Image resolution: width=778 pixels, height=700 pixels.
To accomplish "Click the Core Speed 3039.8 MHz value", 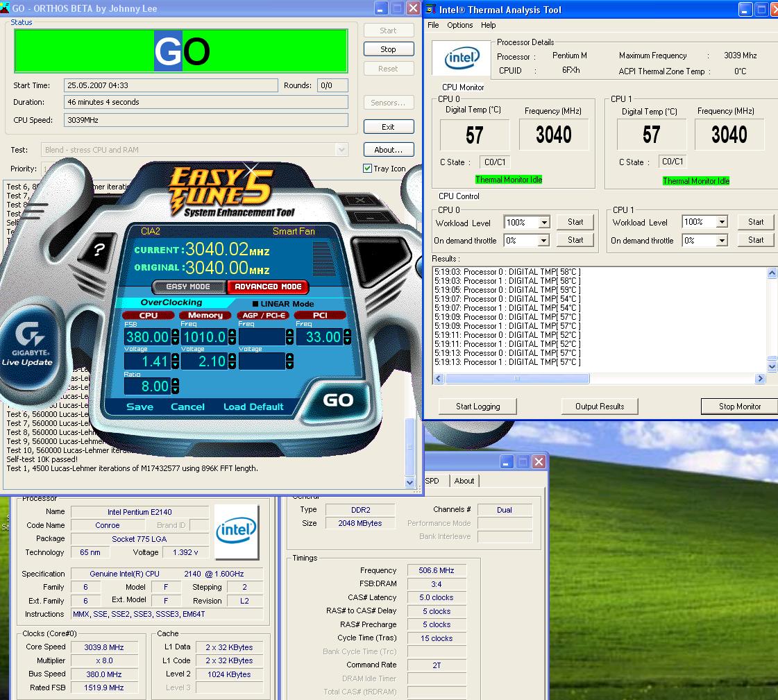I will click(103, 647).
